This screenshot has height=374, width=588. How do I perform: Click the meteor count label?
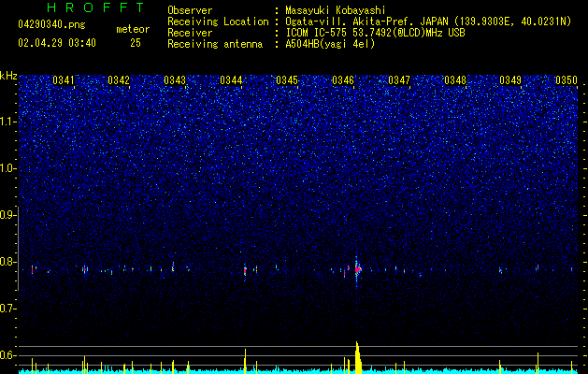coord(133,29)
